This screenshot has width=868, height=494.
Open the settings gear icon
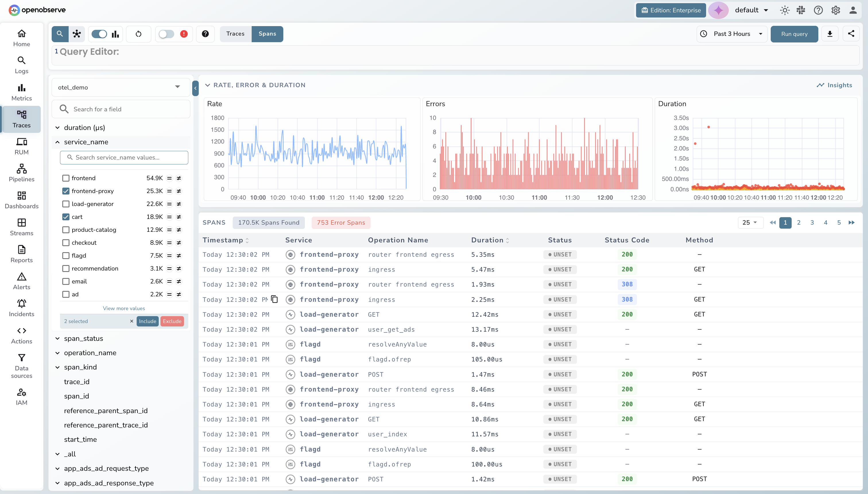tap(836, 10)
